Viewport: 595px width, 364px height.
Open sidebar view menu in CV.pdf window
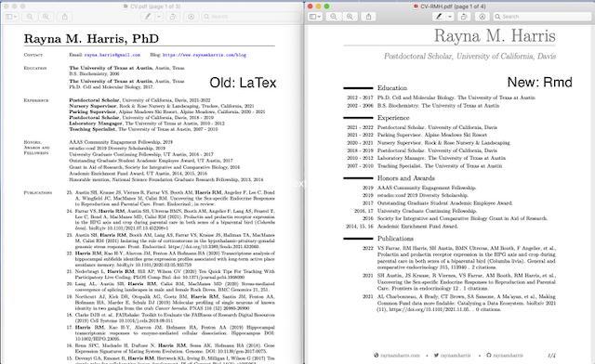[11, 17]
